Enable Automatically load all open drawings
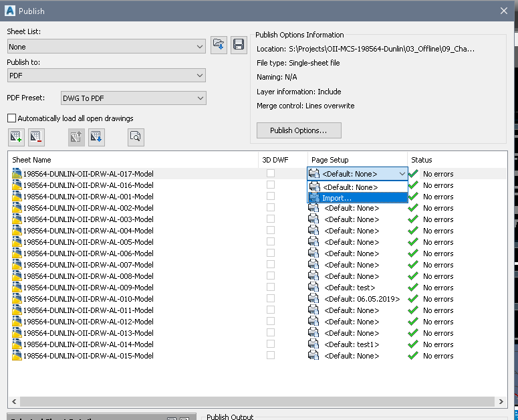The height and width of the screenshot is (420, 518). click(x=11, y=118)
